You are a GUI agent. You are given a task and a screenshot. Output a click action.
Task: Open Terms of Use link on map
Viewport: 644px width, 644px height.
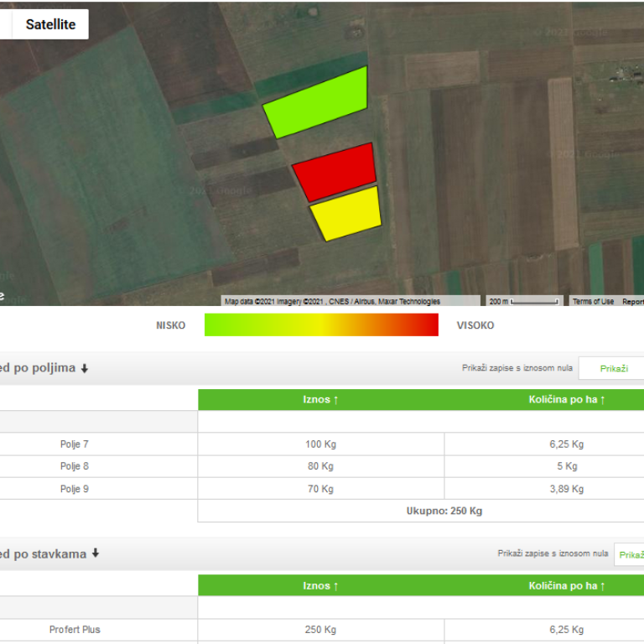(x=593, y=302)
